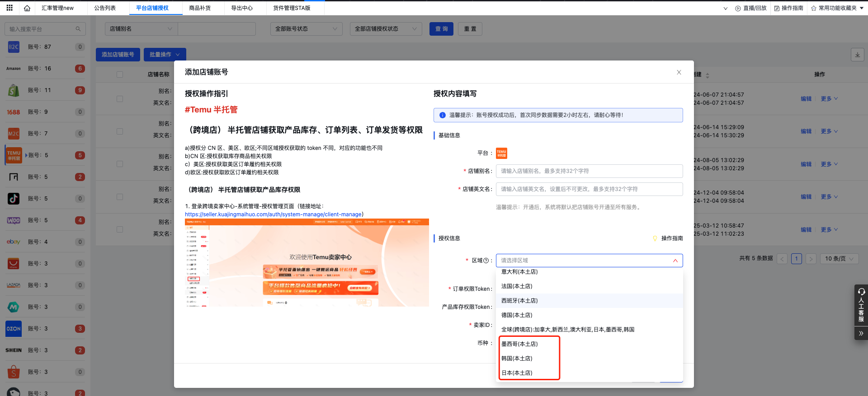
Task: Select the TikTok platform icon
Action: coord(14,199)
